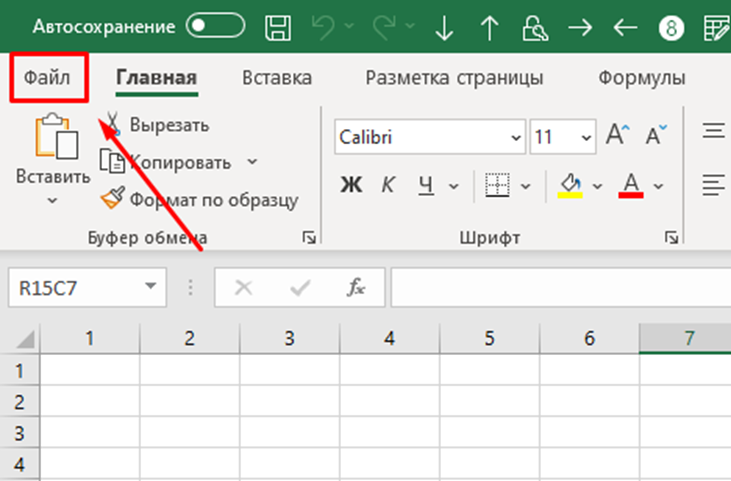This screenshot has width=731, height=481.
Task: Expand the borders dropdown arrow
Action: 525,186
